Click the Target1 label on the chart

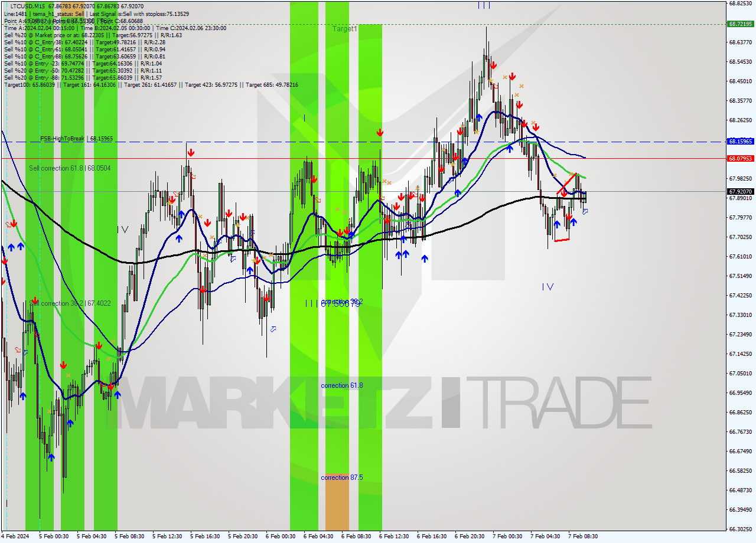[x=344, y=28]
